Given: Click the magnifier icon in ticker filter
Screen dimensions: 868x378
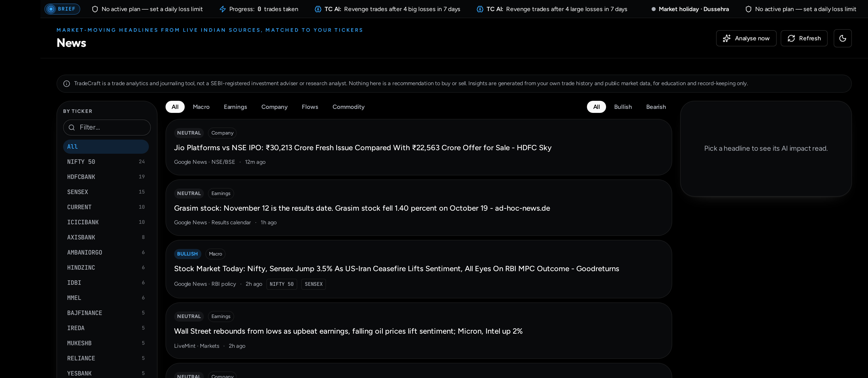Looking at the screenshot, I should tap(71, 127).
